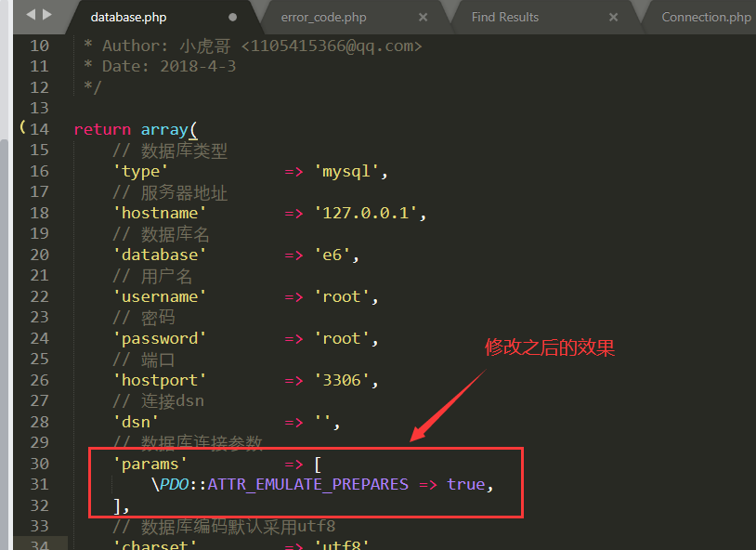
Task: Click the '3306' port value
Action: [342, 380]
